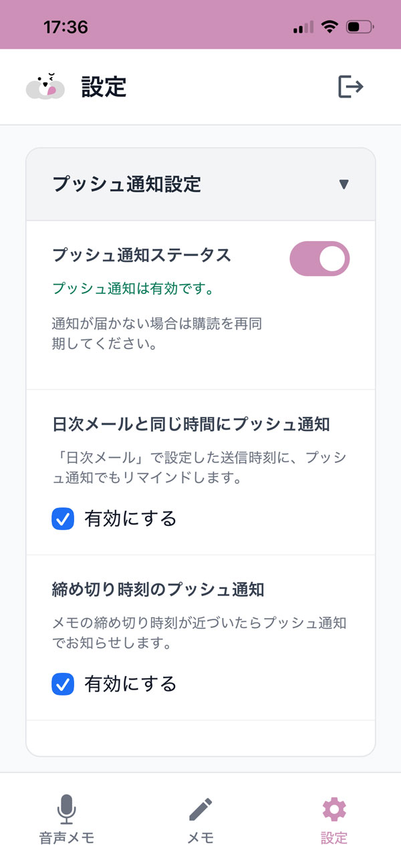Image resolution: width=401 pixels, height=868 pixels.
Task: Switch to the 音声メモ tab label
Action: pyautogui.click(x=66, y=838)
